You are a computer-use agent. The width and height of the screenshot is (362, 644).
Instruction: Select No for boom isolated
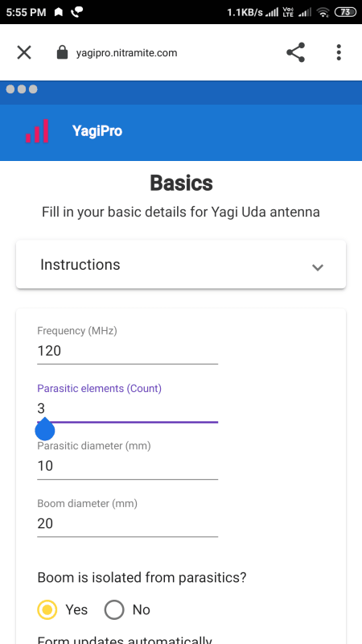[114, 609]
